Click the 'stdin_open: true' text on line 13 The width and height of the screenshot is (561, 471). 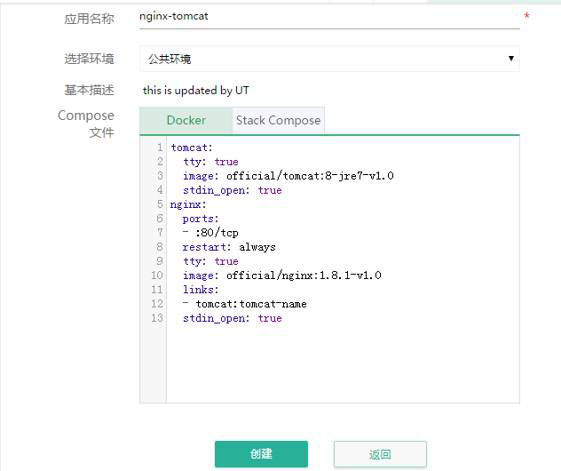click(232, 318)
